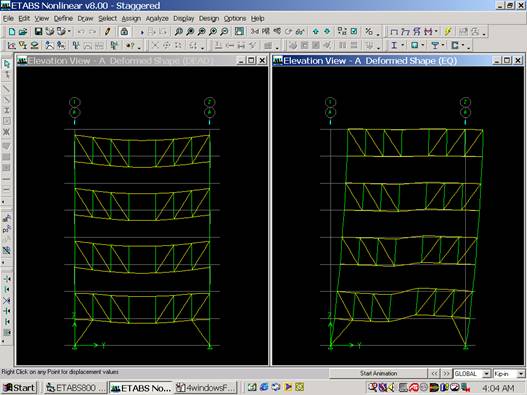Click the Internet Explorer quick launch icon

264,387
